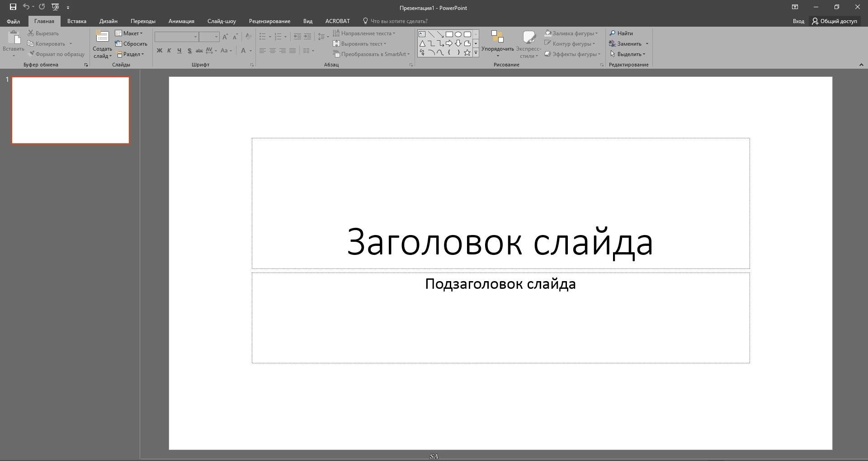Toggle Align text right

point(283,51)
